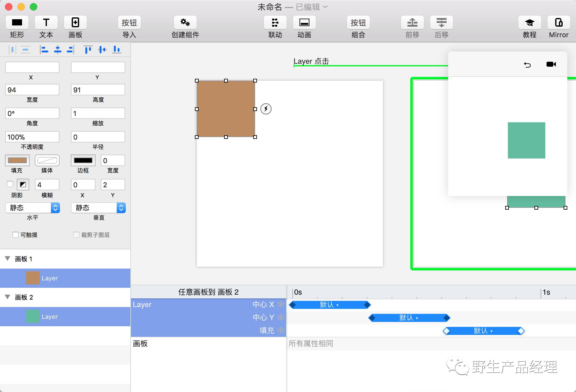Image resolution: width=576 pixels, height=392 pixels.
Task: Select the 矩形 rectangle tool
Action: click(x=17, y=23)
